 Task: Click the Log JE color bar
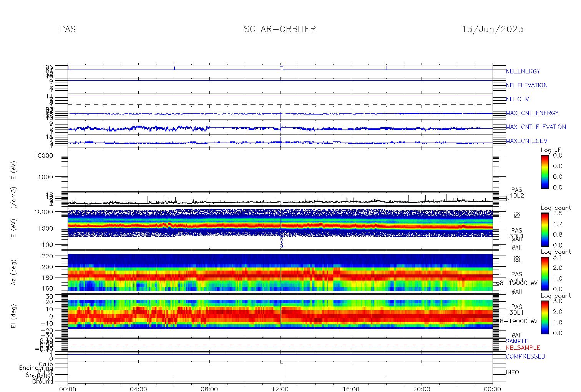click(545, 171)
